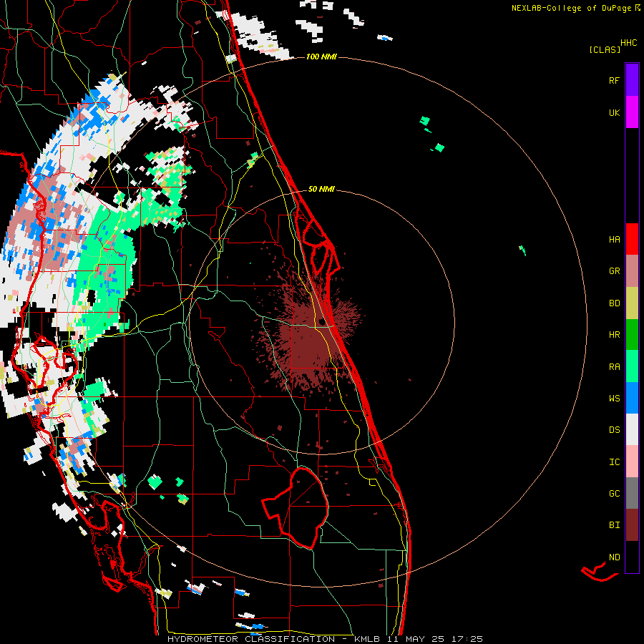Click the IC pink legend swatch
644x644 pixels.
click(632, 462)
